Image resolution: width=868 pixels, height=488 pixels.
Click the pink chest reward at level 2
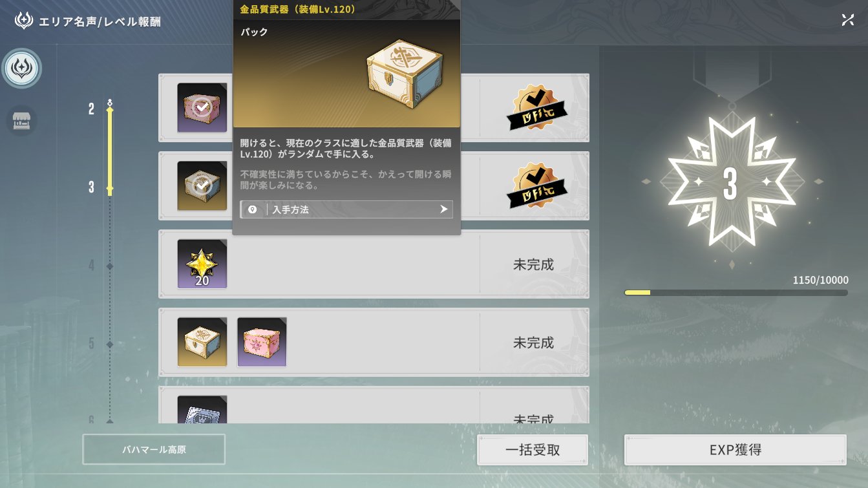[202, 108]
